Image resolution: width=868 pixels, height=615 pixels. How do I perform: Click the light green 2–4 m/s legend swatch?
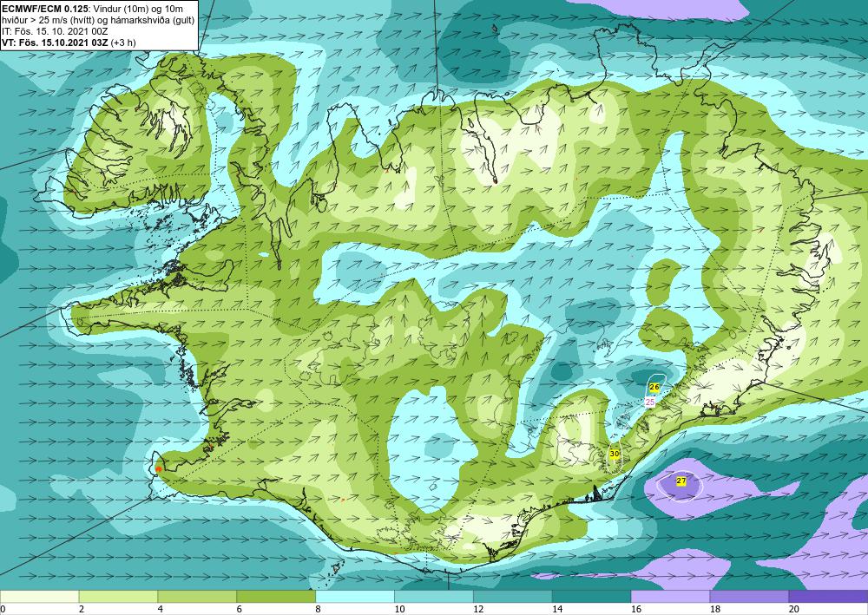click(118, 596)
